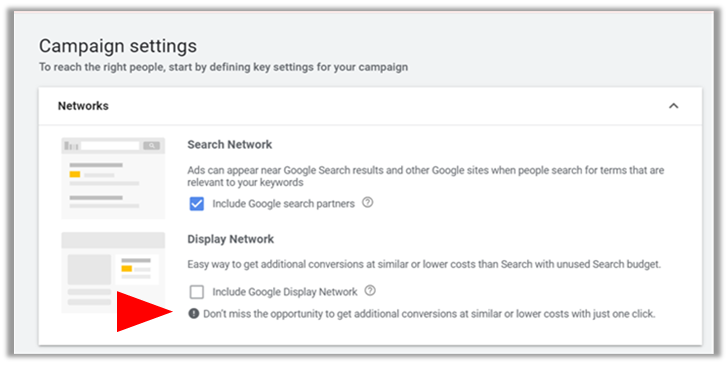Click the warning exclamation icon near conversions notice
728x365 pixels.
click(x=194, y=313)
